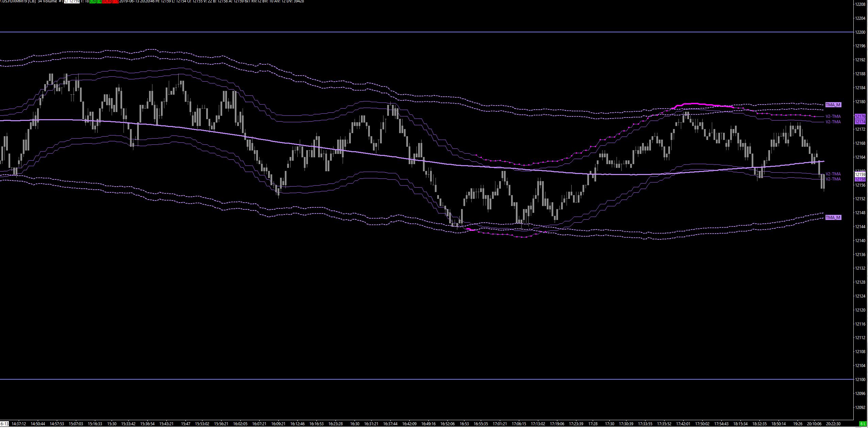Click the purple 12176 price marker on scale
The height and width of the screenshot is (428, 868).
(860, 116)
